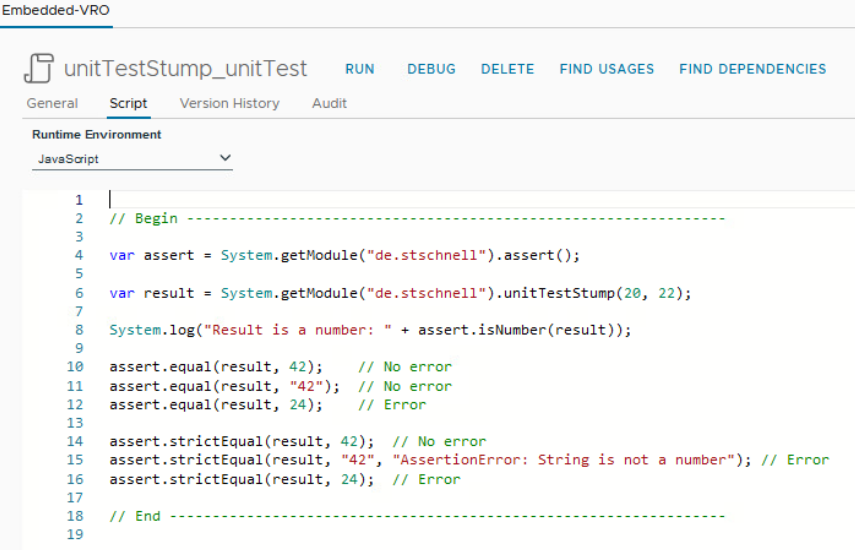The width and height of the screenshot is (855, 550).
Task: Click the '// Error' comment on line 15
Action: coord(795,460)
